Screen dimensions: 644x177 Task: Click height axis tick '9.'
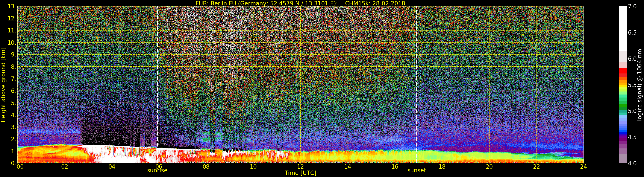13,55
